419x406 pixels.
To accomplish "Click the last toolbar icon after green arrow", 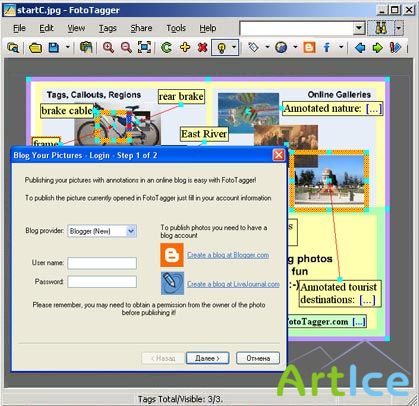I will [395, 48].
